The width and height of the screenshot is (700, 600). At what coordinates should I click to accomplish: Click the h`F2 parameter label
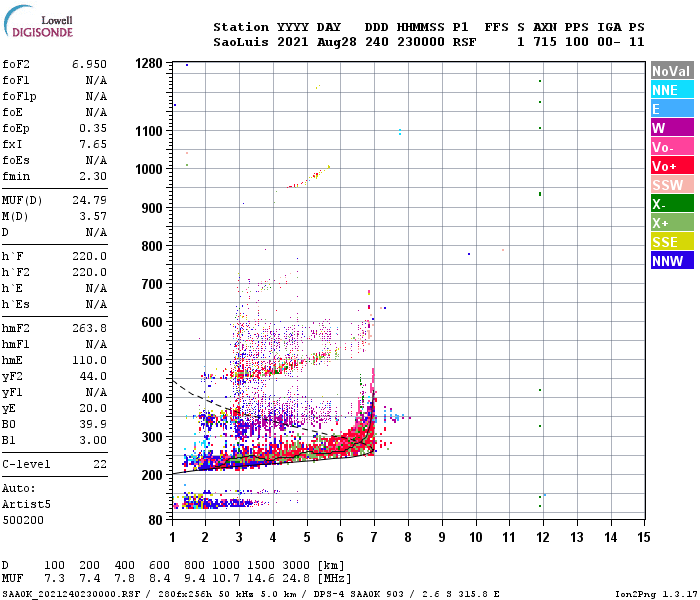(x=16, y=272)
